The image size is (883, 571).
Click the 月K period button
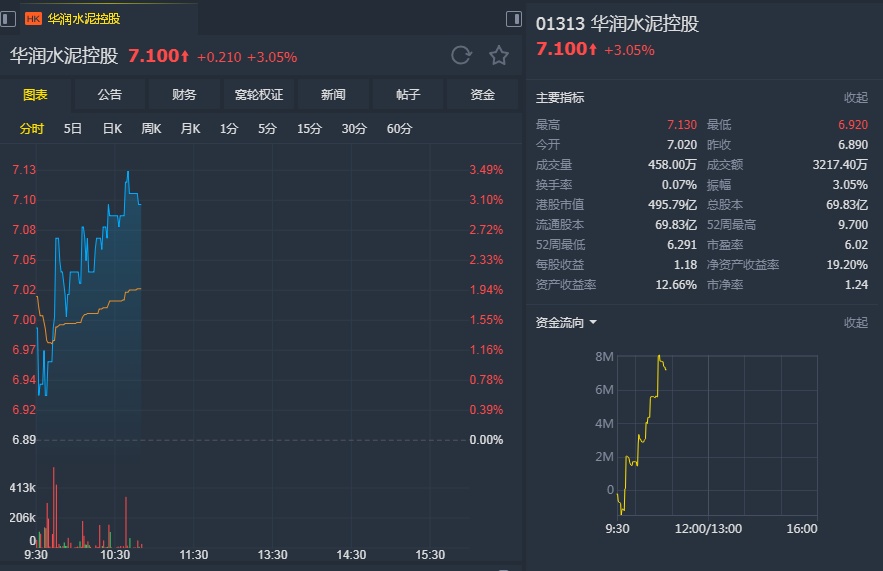[x=190, y=128]
